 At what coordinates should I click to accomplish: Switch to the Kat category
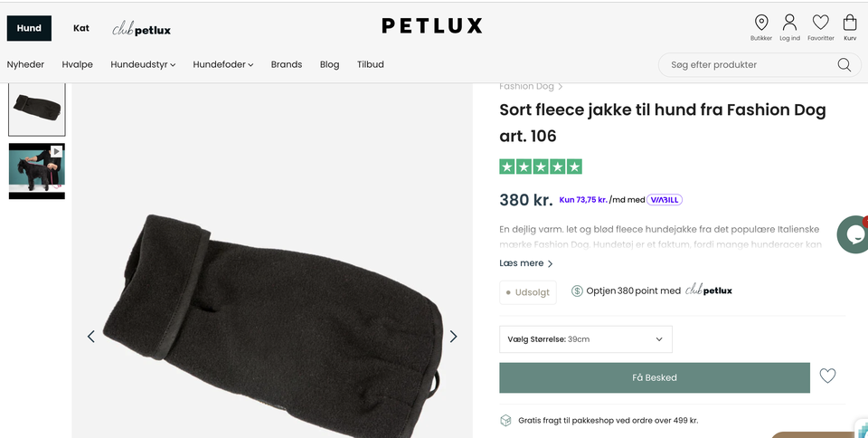click(x=81, y=28)
